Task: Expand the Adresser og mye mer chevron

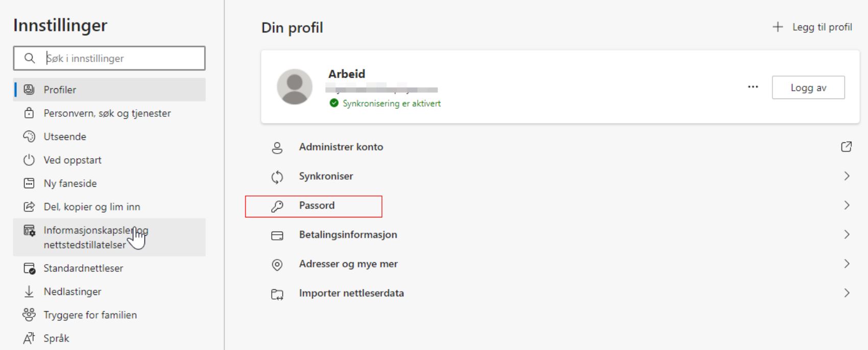Action: coord(847,264)
